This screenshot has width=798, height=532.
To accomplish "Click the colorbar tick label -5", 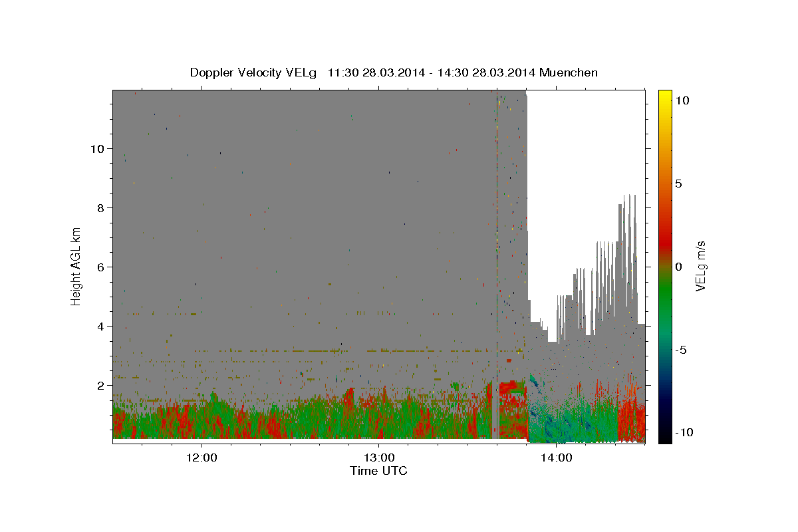I will click(681, 350).
